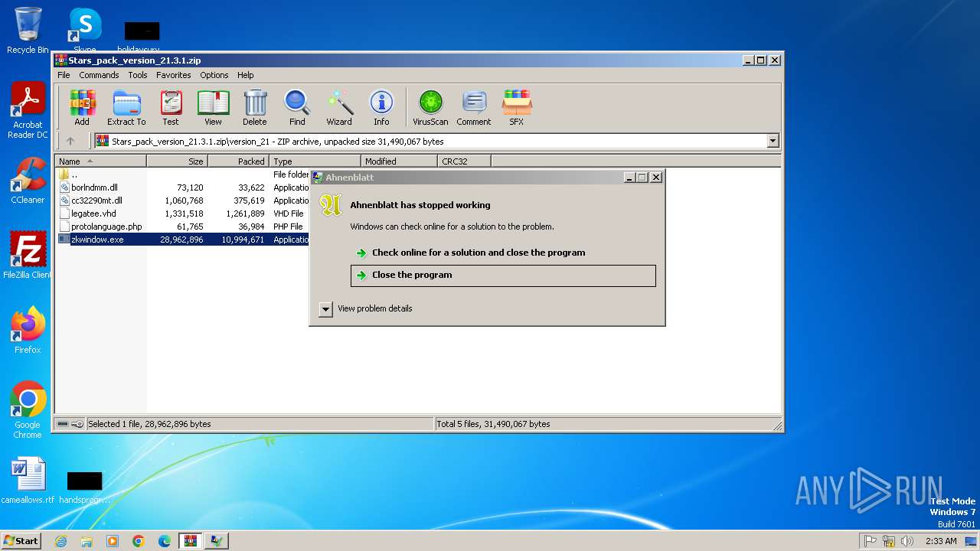Click the Info toolbar icon
980x551 pixels.
381,107
